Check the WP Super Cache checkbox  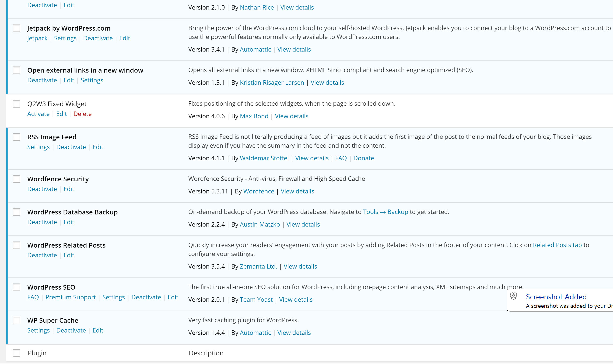click(16, 320)
